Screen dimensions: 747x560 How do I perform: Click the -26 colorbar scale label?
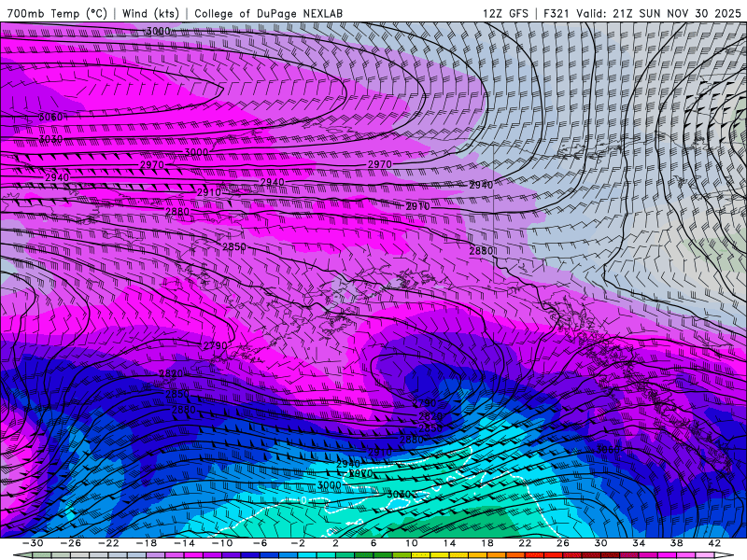coord(71,543)
